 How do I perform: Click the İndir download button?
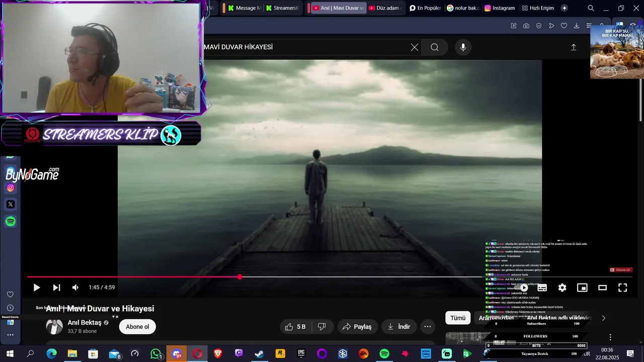coord(399,327)
